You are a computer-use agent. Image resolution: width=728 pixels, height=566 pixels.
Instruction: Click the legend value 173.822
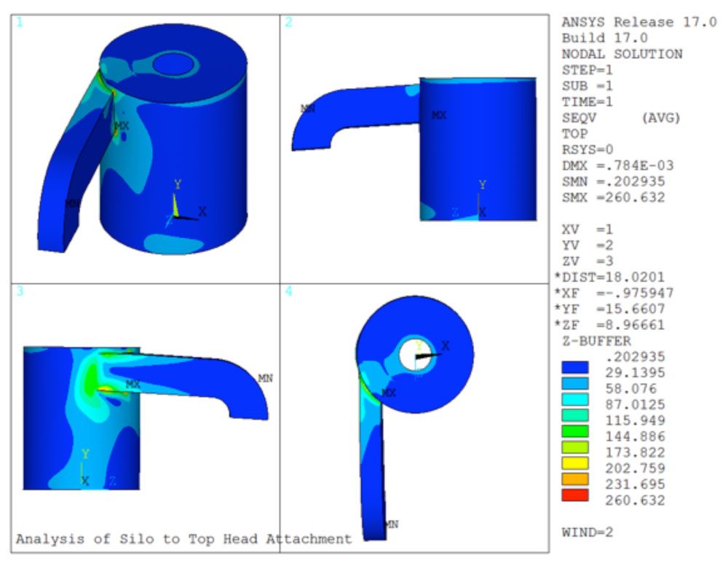(635, 452)
